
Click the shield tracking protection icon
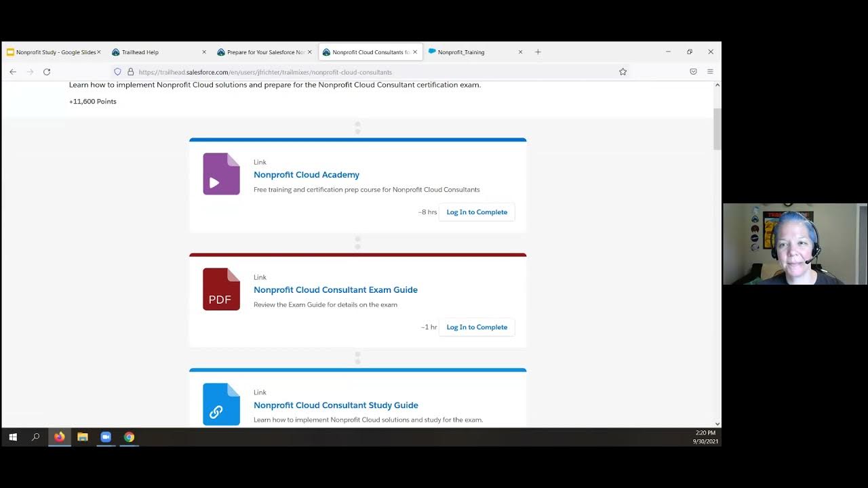click(117, 72)
